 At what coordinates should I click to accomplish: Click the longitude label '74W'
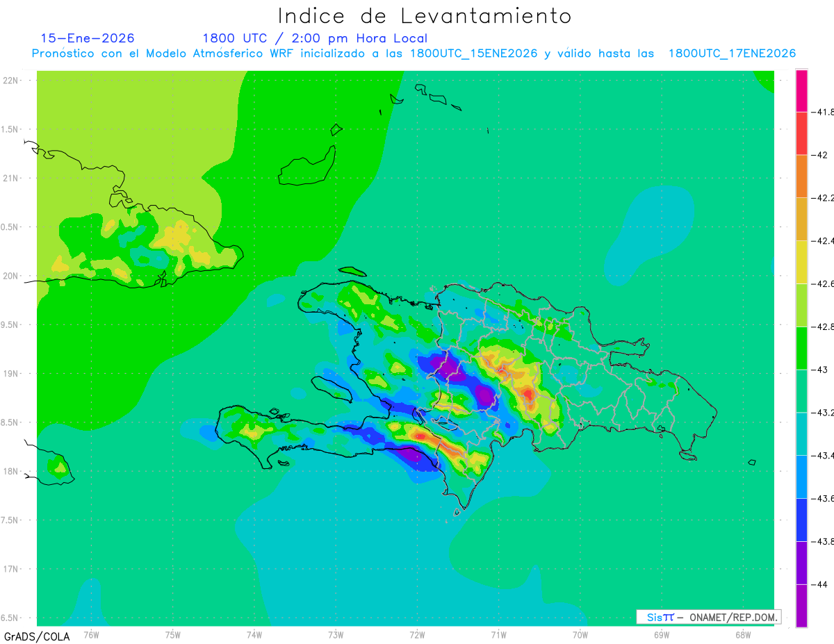click(254, 634)
